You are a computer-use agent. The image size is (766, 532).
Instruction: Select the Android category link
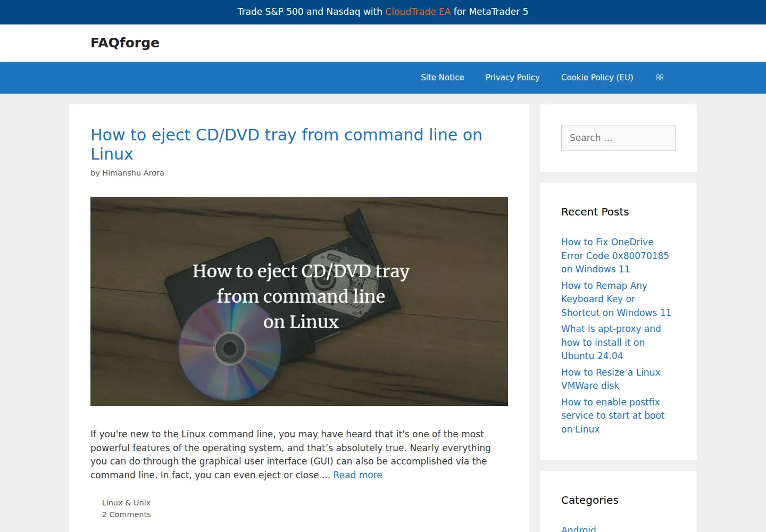[579, 528]
